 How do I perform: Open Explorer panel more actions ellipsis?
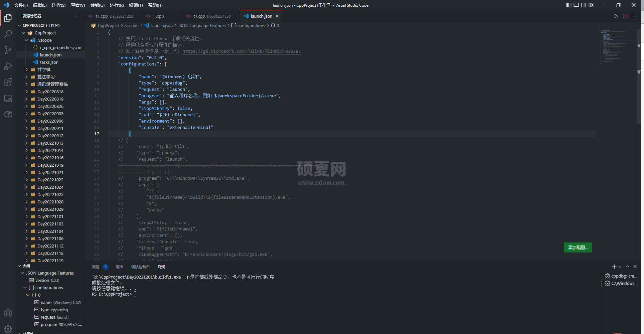click(x=77, y=16)
